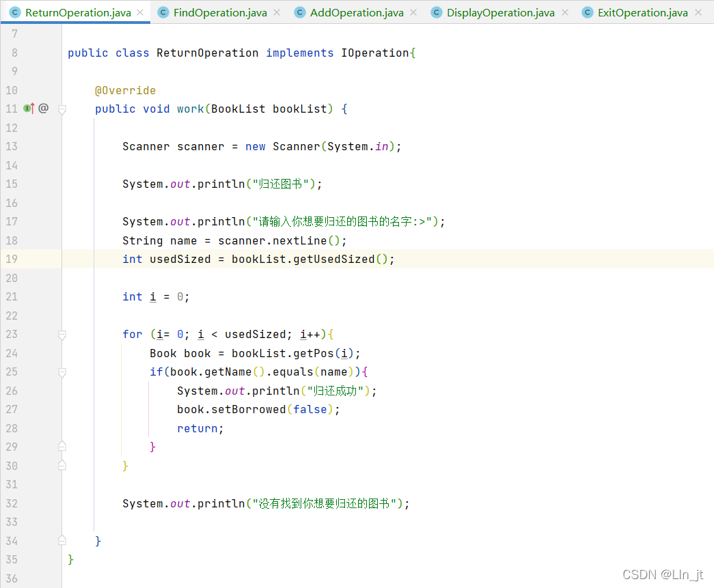Image resolution: width=714 pixels, height=588 pixels.
Task: Click the fold end marker on line 30
Action: [62, 465]
